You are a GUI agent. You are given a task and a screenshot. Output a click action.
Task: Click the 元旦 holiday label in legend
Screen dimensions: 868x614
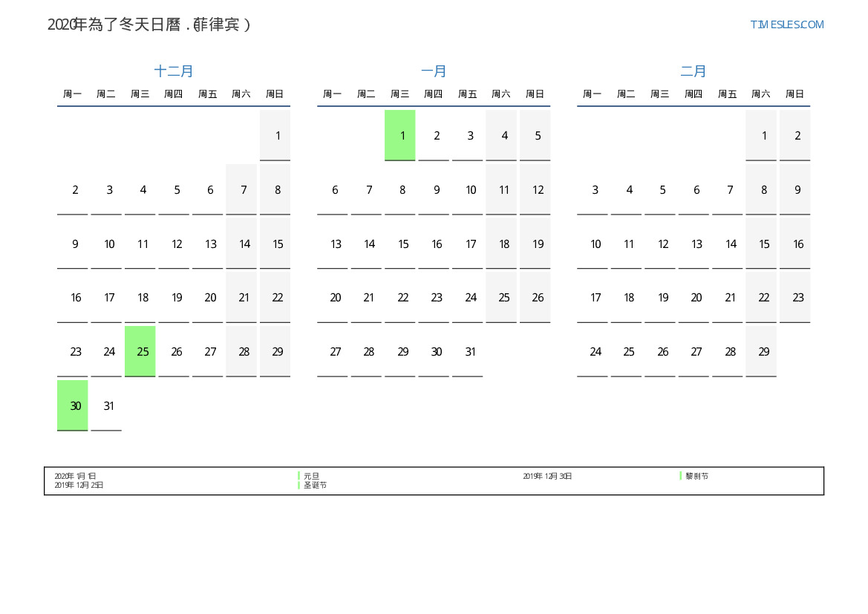point(311,476)
